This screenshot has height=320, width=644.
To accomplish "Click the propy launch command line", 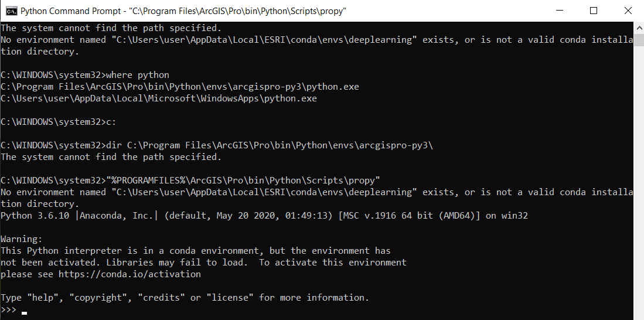I will click(190, 181).
